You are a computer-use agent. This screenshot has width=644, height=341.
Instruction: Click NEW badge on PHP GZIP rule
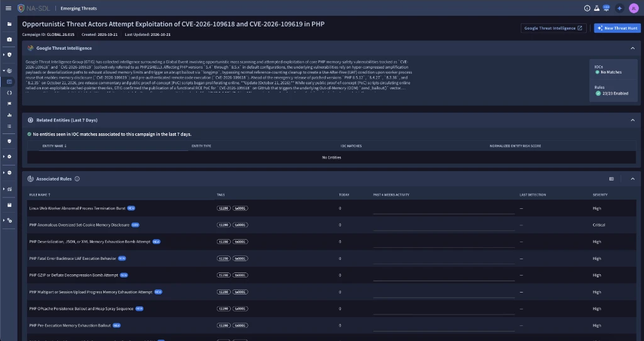click(x=124, y=276)
